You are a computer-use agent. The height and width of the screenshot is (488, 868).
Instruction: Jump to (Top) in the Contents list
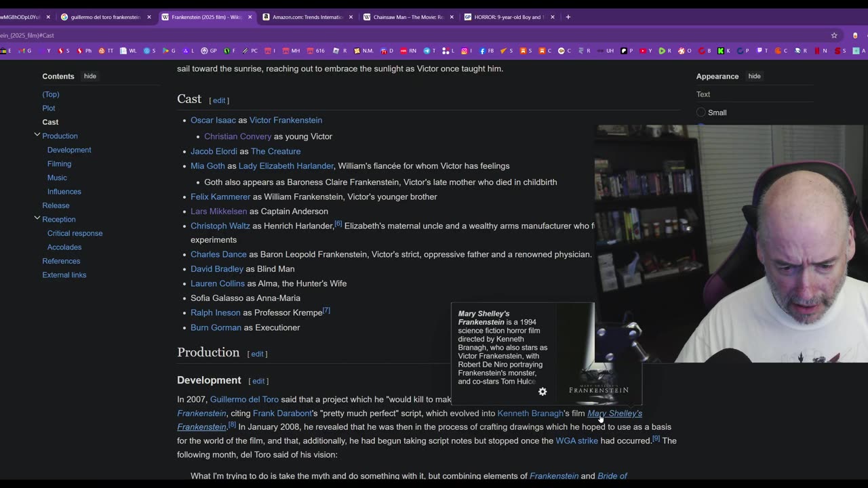click(x=51, y=94)
